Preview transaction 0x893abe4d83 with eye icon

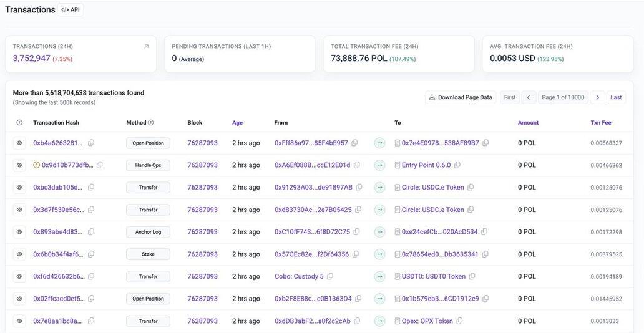coord(19,231)
